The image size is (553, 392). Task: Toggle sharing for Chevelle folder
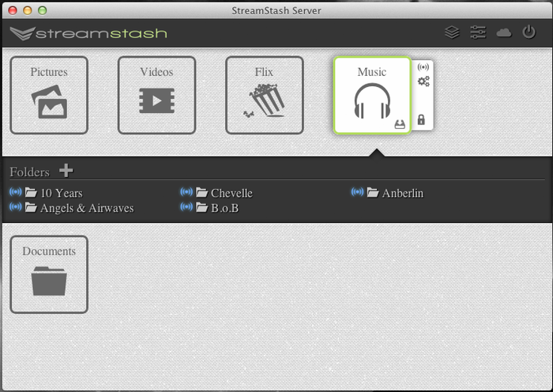pyautogui.click(x=186, y=192)
